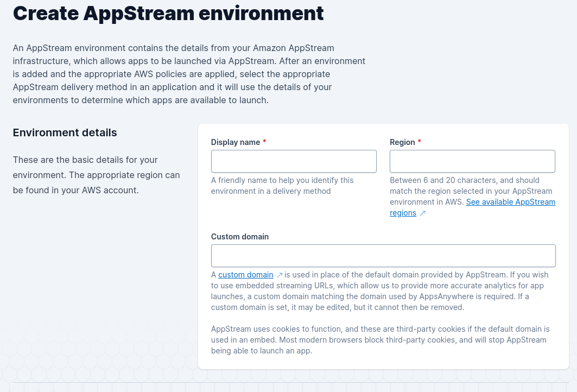
Task: Click text 'These are the basic details'
Action: pos(97,175)
